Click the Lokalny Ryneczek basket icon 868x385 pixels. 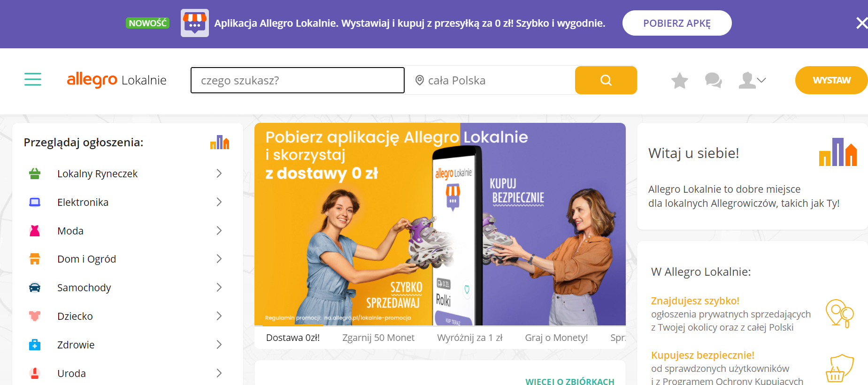pos(35,174)
